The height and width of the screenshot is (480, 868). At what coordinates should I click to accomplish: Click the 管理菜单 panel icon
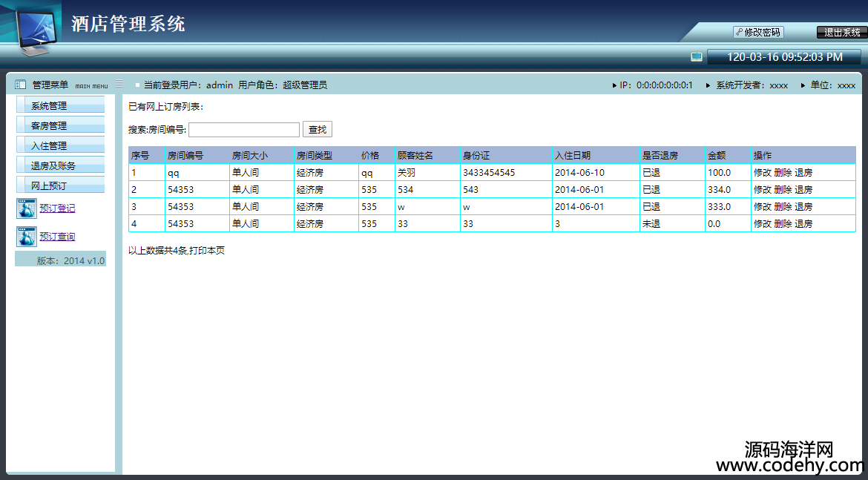(x=21, y=85)
